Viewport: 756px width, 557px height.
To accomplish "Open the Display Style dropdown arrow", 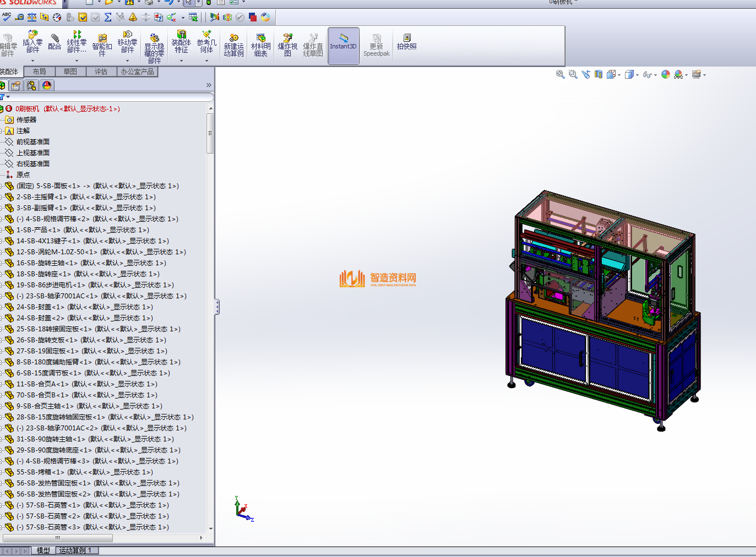I will pyautogui.click(x=638, y=75).
